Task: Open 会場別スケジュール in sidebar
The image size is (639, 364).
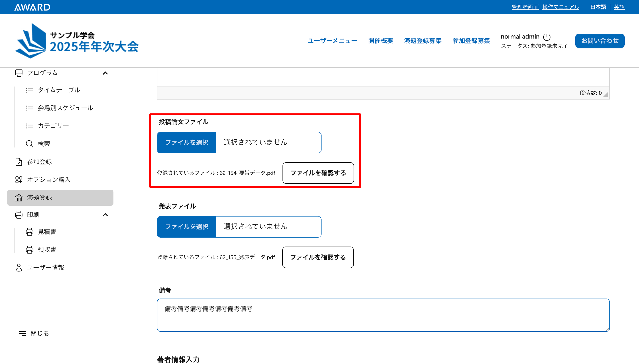Action: point(65,108)
